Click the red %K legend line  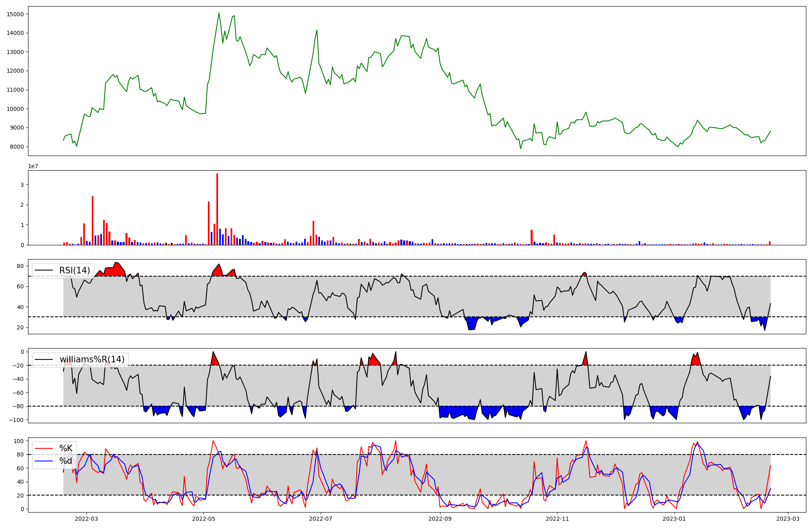click(x=44, y=448)
